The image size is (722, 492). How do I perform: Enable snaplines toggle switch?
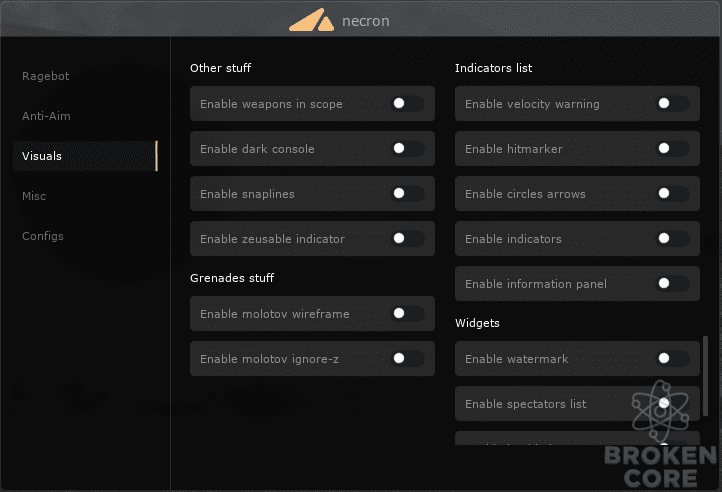click(x=408, y=193)
